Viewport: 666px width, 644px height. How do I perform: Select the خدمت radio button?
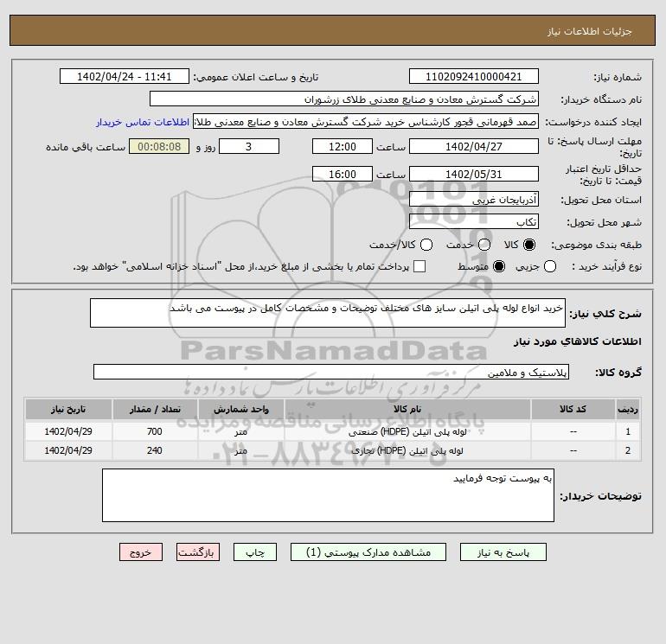point(484,245)
